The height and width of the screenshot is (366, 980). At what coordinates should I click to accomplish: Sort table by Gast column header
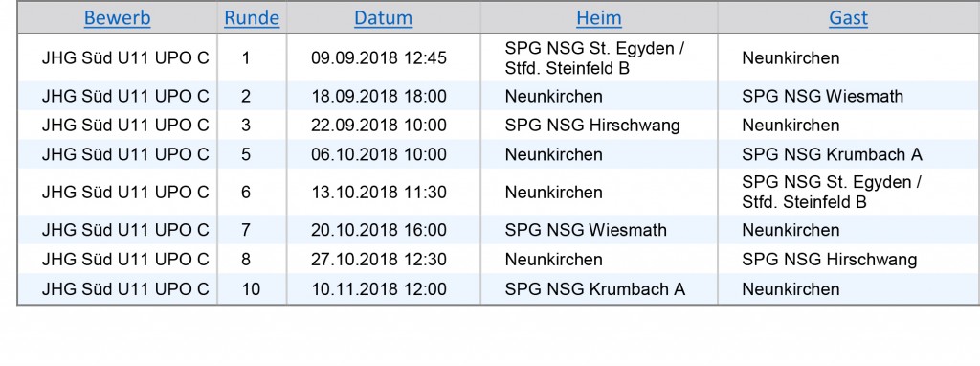pos(848,18)
